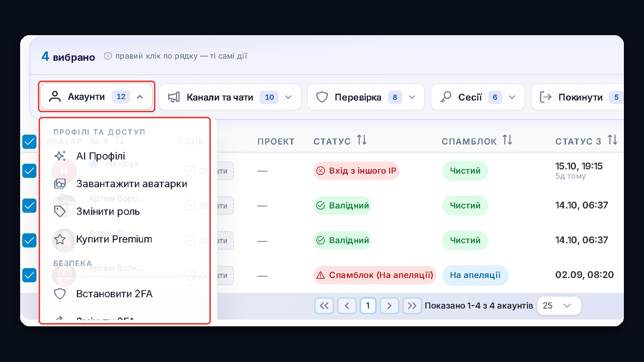Choose Встановити 2FA from the menu
644x362 pixels.
click(125, 294)
